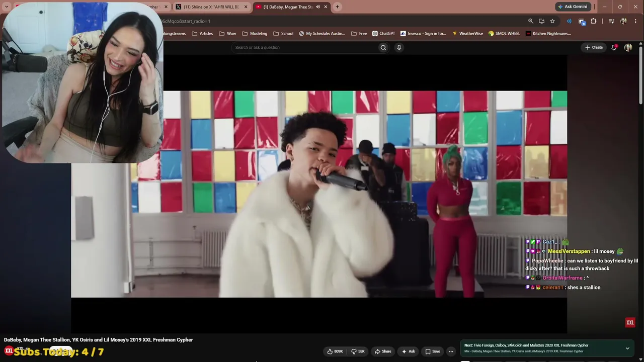Image resolution: width=644 pixels, height=362 pixels.
Task: Click the YouTube Create button
Action: pyautogui.click(x=594, y=47)
